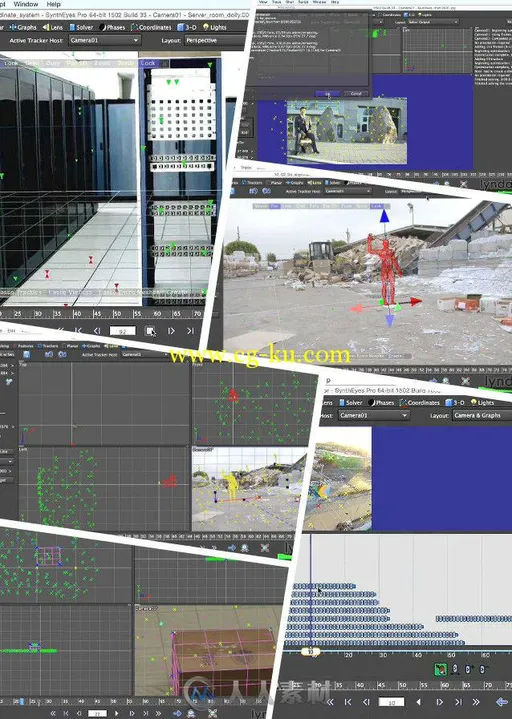
Task: Click frame 40 on server-room timeline ruler
Action: (77, 314)
